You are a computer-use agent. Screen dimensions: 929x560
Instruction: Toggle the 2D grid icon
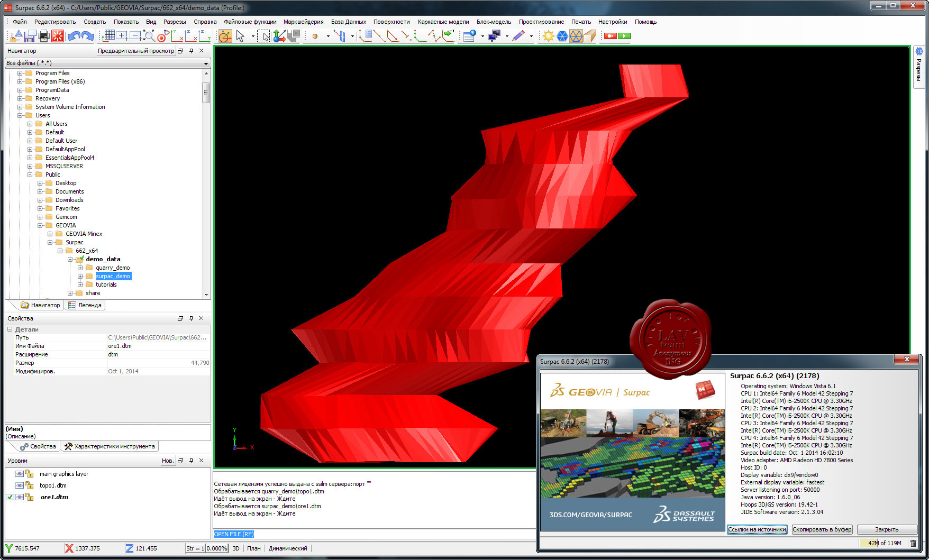coord(109,35)
